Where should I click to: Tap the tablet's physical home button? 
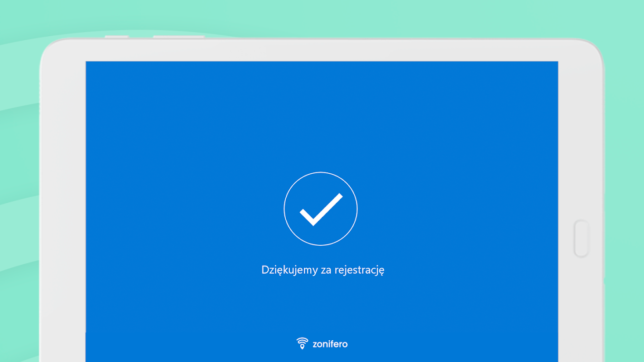pyautogui.click(x=582, y=238)
